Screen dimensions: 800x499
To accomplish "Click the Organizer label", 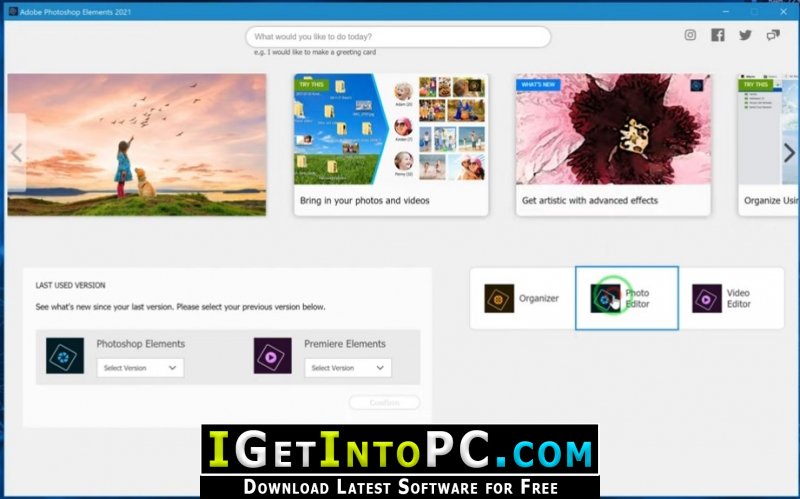I will [539, 298].
